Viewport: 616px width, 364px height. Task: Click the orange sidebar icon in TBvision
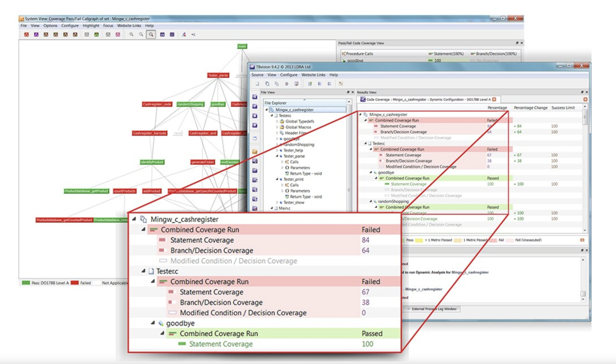click(x=255, y=152)
